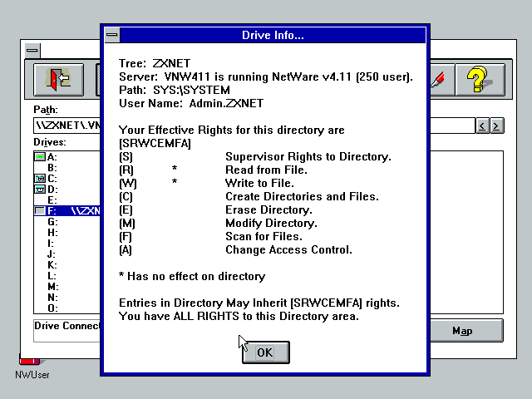Click 'Entries in Directory May Inherit' line
The height and width of the screenshot is (399, 532).
tap(259, 303)
